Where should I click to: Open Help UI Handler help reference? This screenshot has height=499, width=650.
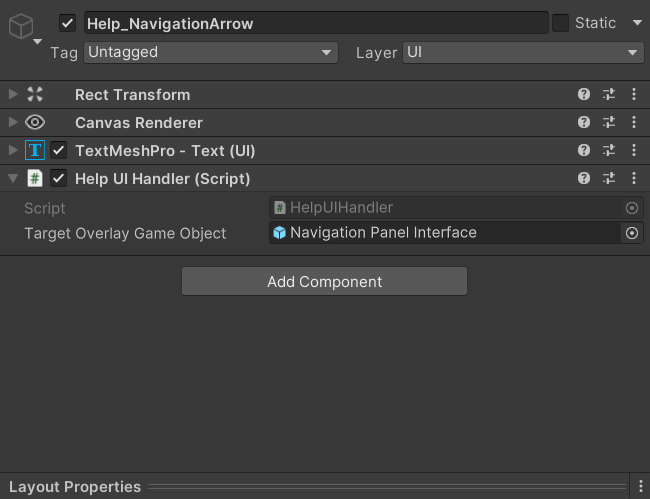point(584,178)
